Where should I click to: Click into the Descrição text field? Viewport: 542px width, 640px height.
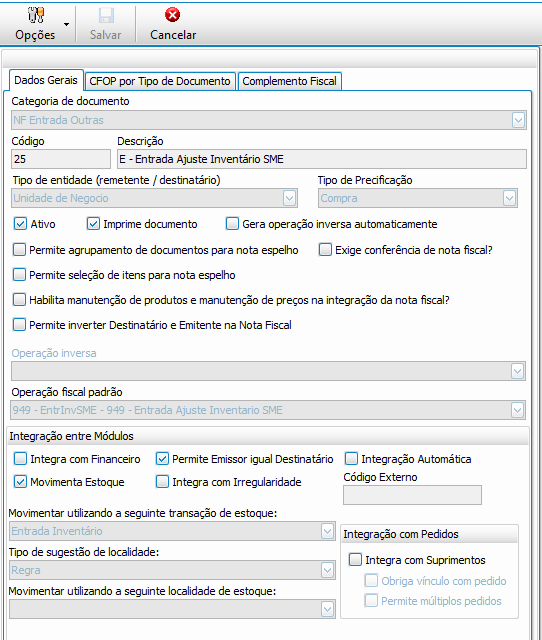click(x=322, y=159)
